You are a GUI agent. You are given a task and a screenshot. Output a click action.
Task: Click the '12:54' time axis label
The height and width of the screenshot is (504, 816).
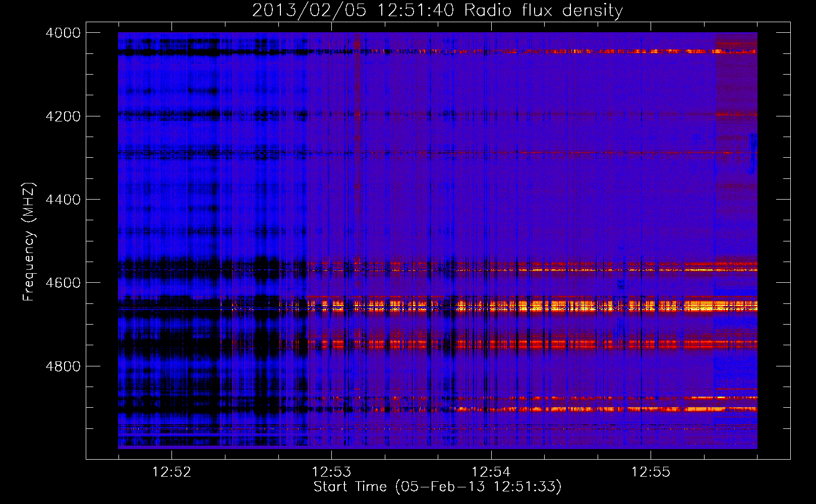coord(491,472)
